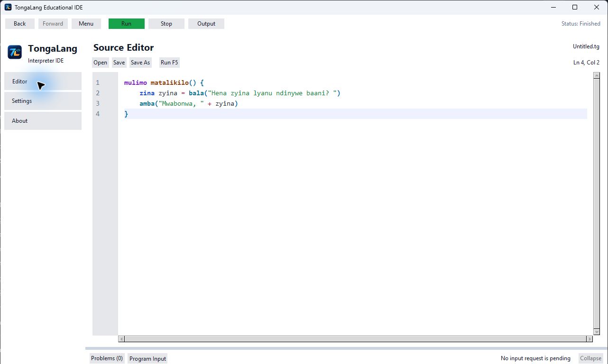Screen dimensions: 608x364
Task: Click the string "Mwabonwa, " on line 3
Action: (x=181, y=103)
